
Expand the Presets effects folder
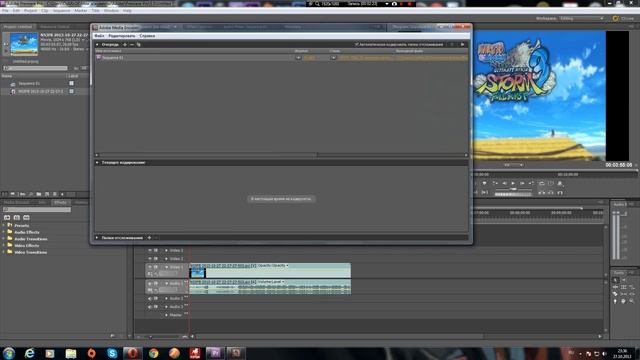(x=4, y=225)
